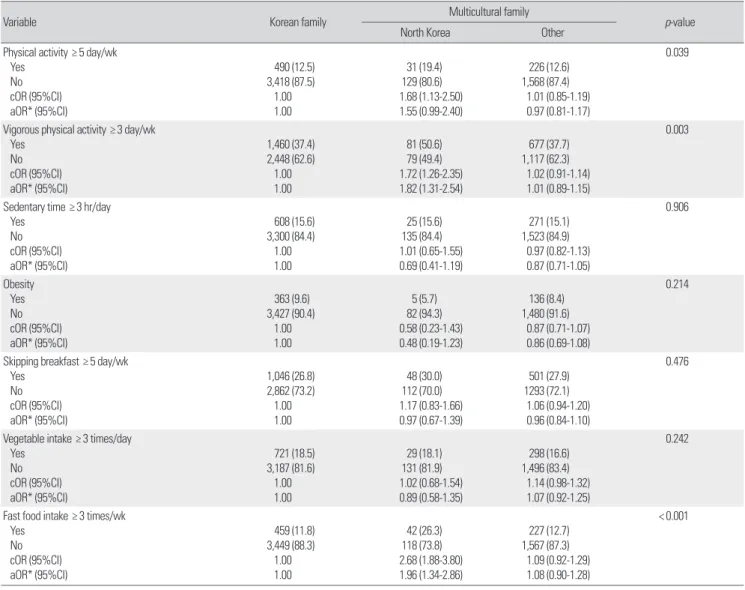Click value 81 (50.6)

[x=424, y=144]
